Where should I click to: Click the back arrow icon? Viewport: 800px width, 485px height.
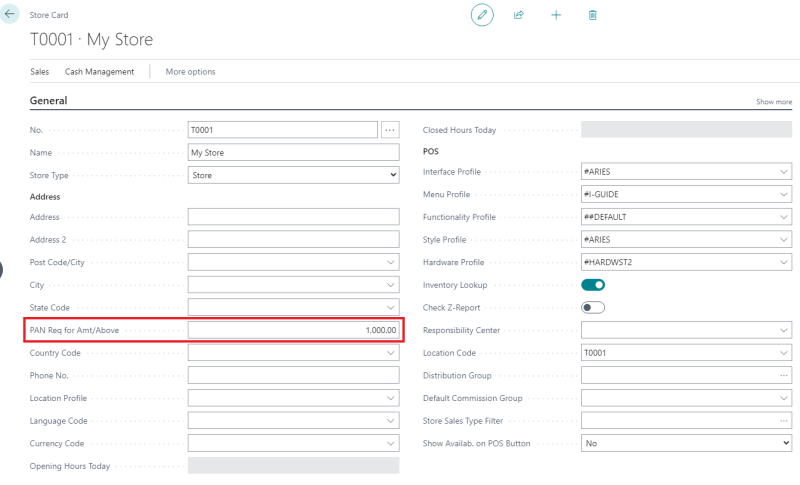tap(11, 15)
